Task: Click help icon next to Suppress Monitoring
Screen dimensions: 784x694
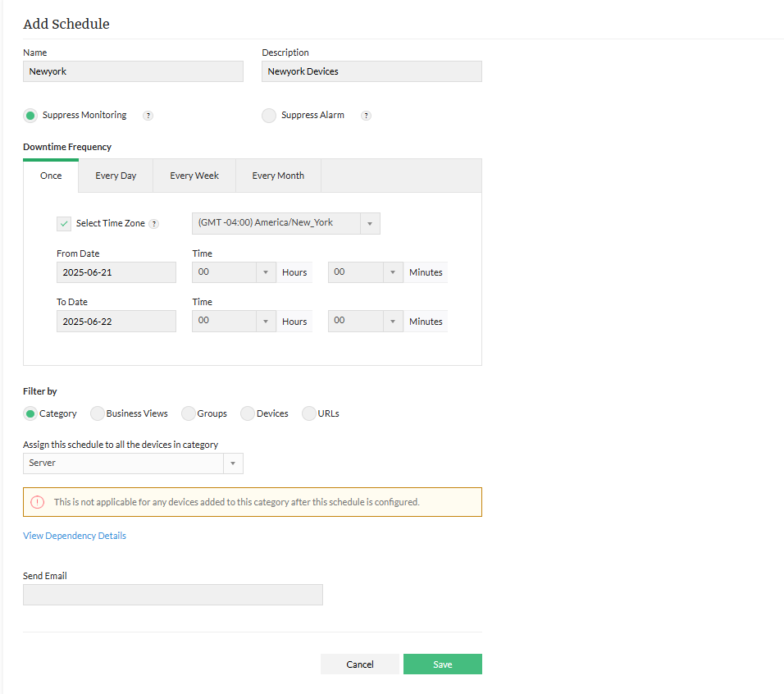Action: pos(148,116)
